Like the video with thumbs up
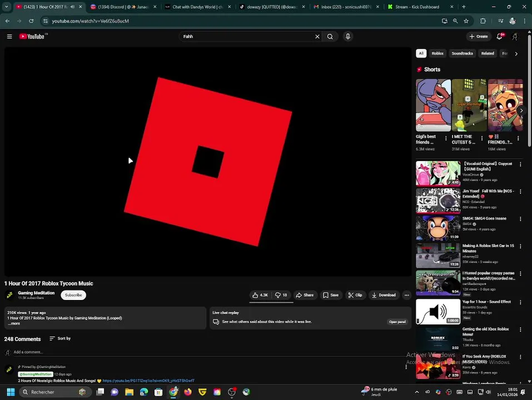532x400 pixels. click(x=260, y=295)
